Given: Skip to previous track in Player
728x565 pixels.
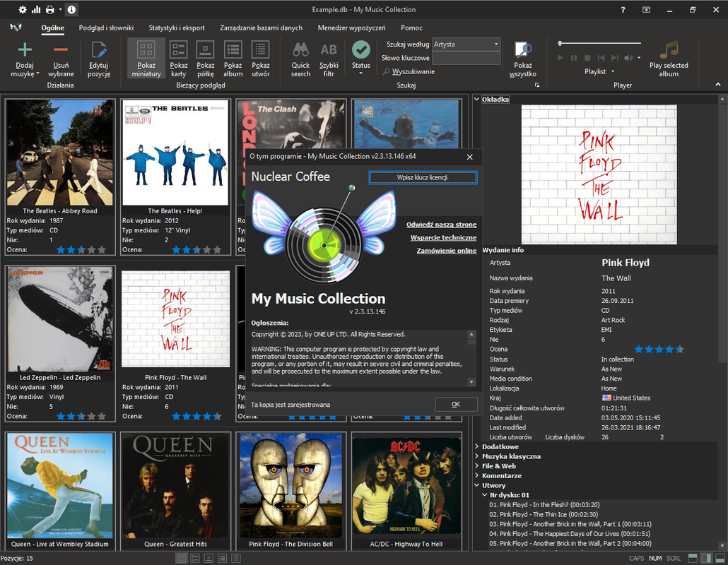Looking at the screenshot, I should click(601, 57).
